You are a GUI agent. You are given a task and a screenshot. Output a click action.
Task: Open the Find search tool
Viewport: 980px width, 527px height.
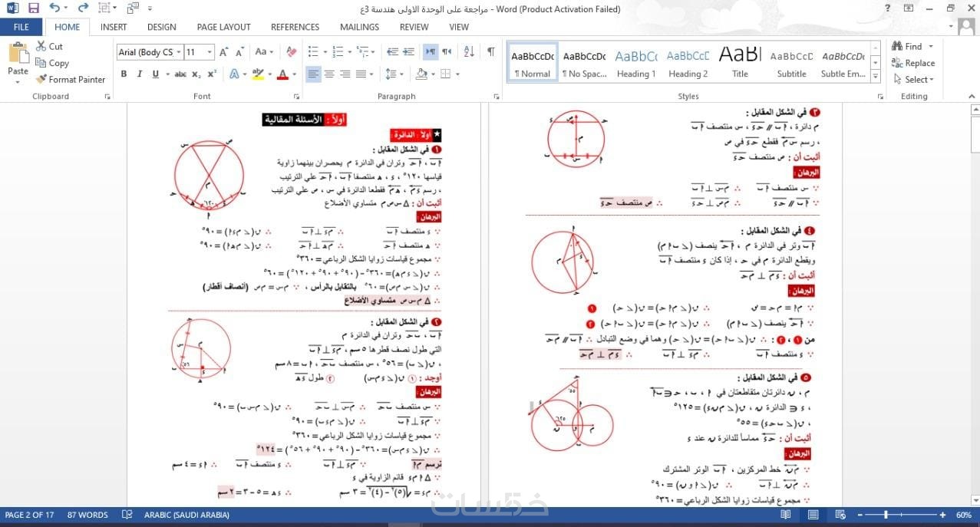[x=907, y=46]
